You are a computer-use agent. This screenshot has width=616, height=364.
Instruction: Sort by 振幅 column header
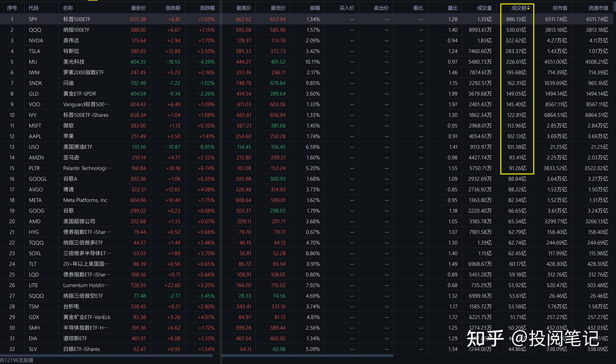coord(315,8)
